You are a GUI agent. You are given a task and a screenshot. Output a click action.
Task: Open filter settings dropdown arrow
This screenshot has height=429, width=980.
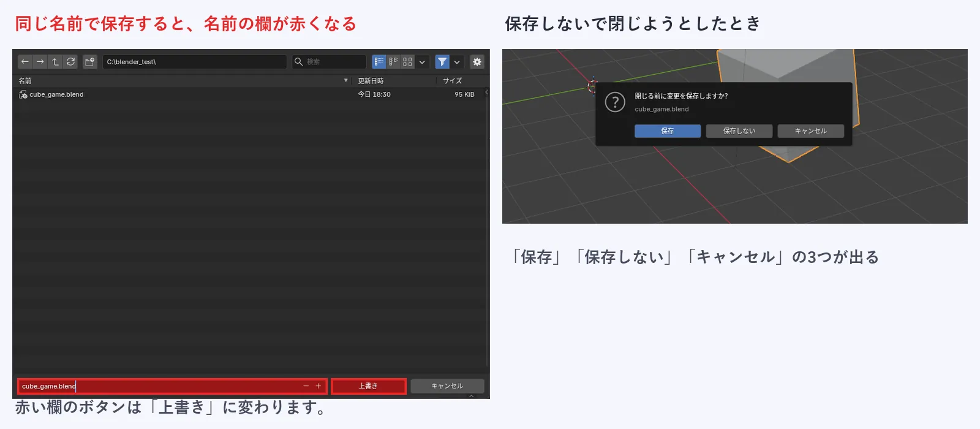457,62
